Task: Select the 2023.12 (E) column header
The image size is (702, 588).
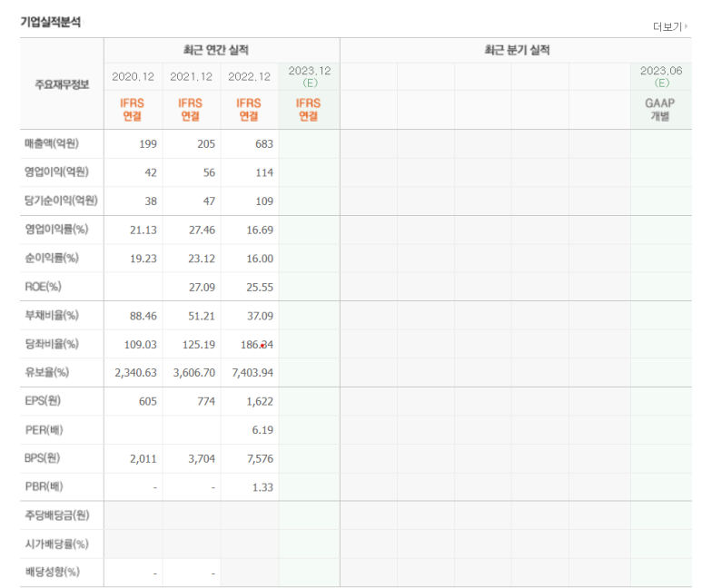Action: click(310, 77)
